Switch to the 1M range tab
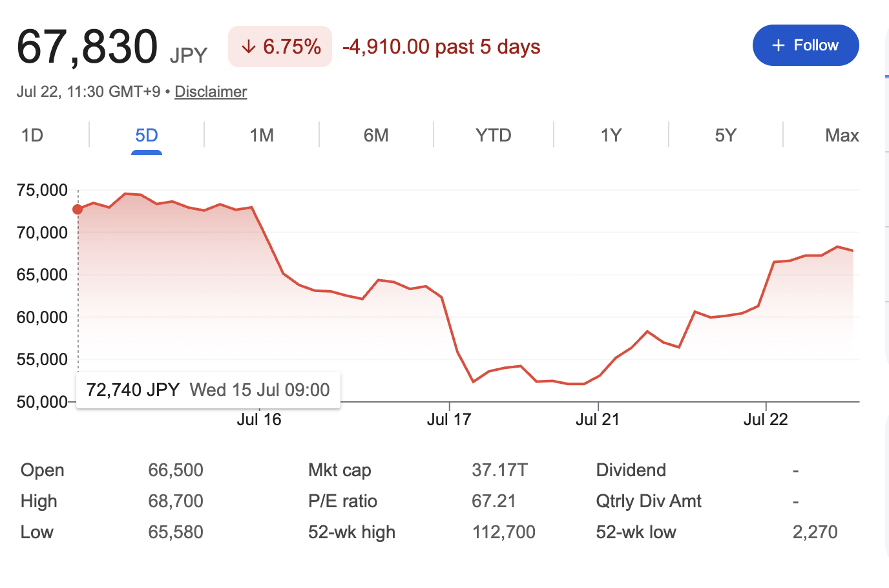This screenshot has height=588, width=889. coord(262,135)
